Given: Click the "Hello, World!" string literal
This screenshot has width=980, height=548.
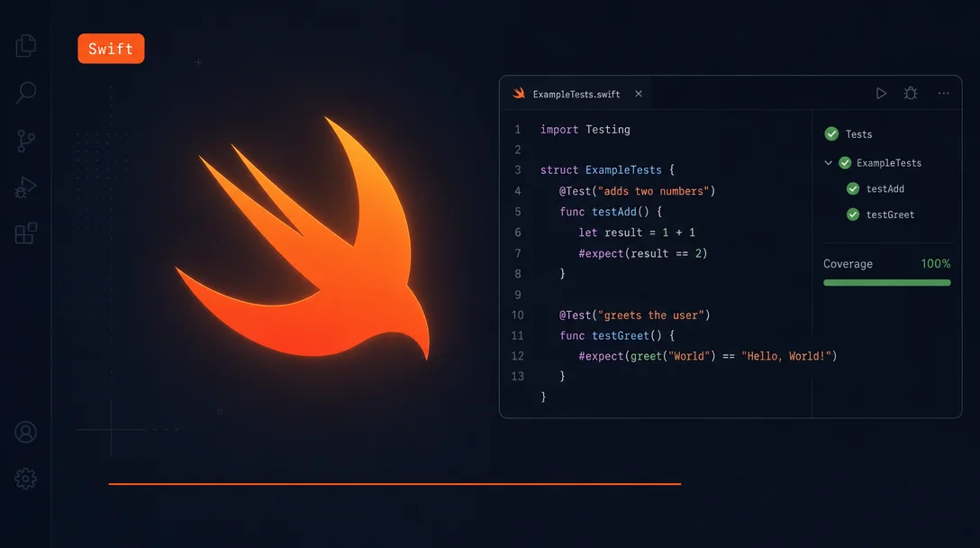Looking at the screenshot, I should 786,356.
